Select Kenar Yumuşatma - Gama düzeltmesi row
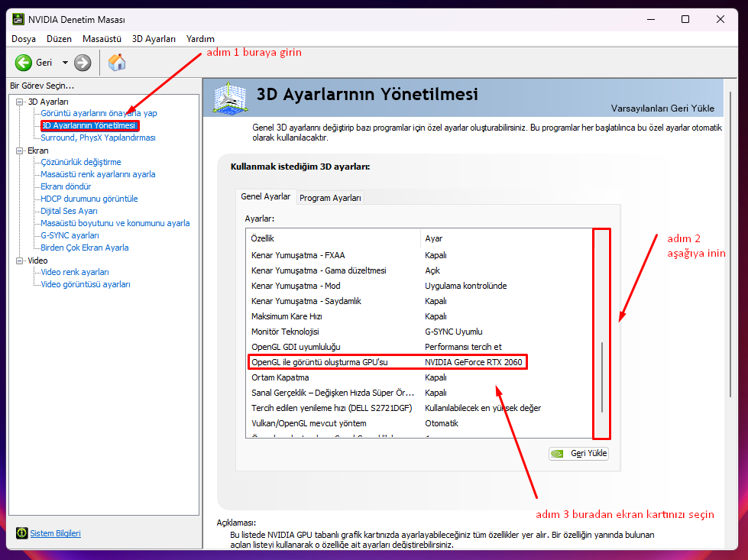 point(419,270)
